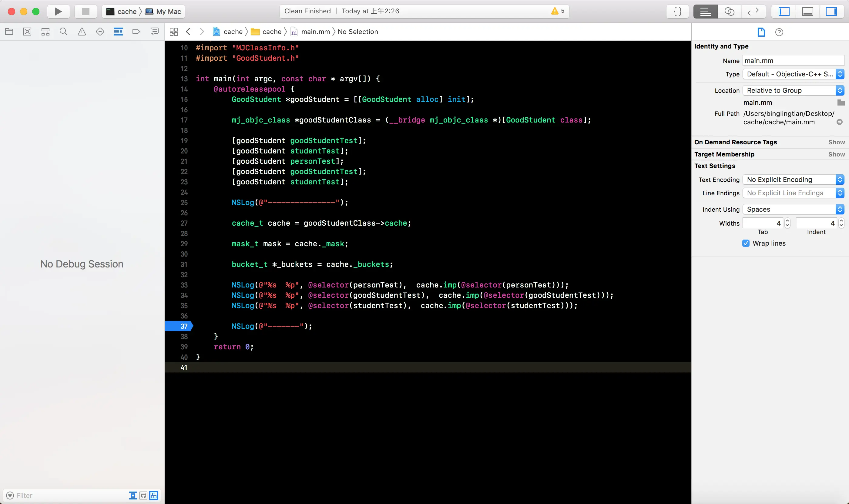Show On Demand Resource Tags

coord(836,142)
